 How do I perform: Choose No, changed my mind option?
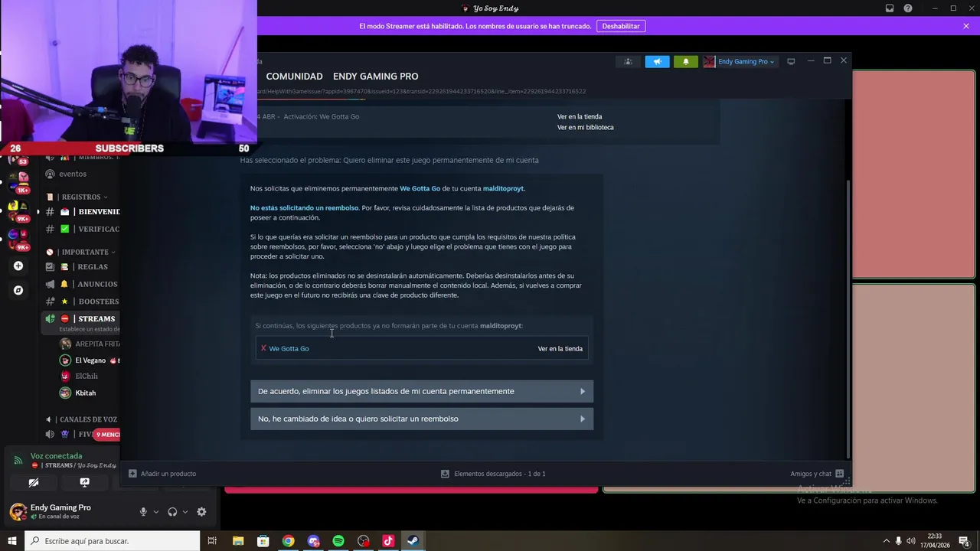pos(422,419)
